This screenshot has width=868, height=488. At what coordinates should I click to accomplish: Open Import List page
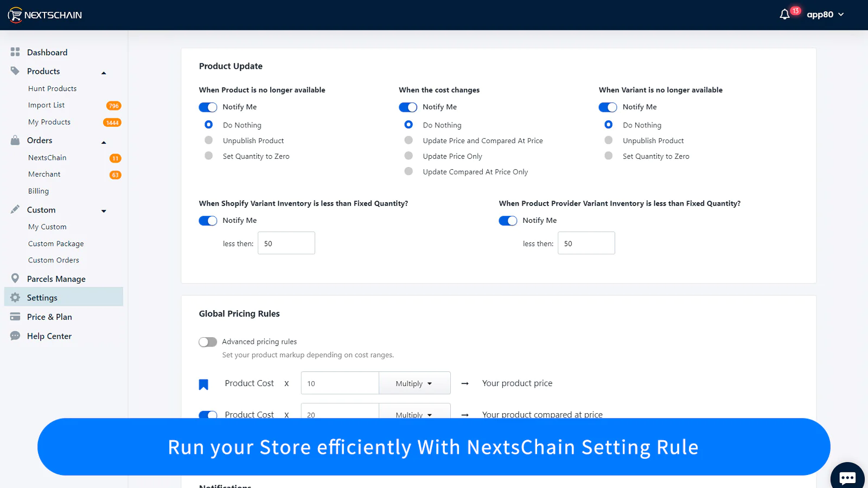click(46, 105)
